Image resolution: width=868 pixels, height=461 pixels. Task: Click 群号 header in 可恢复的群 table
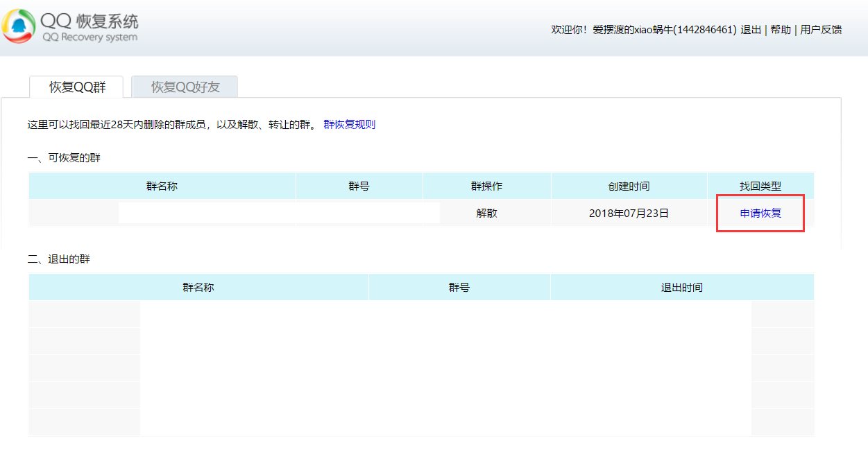(x=359, y=186)
